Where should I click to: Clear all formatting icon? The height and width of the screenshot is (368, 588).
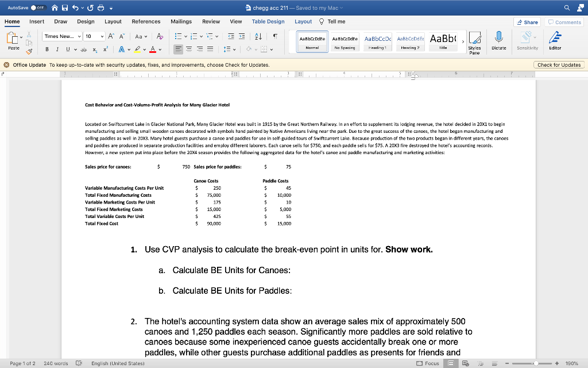tap(160, 36)
